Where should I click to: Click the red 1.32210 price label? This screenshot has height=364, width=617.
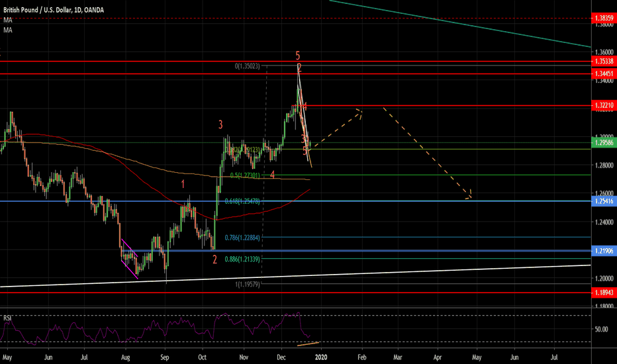(604, 105)
